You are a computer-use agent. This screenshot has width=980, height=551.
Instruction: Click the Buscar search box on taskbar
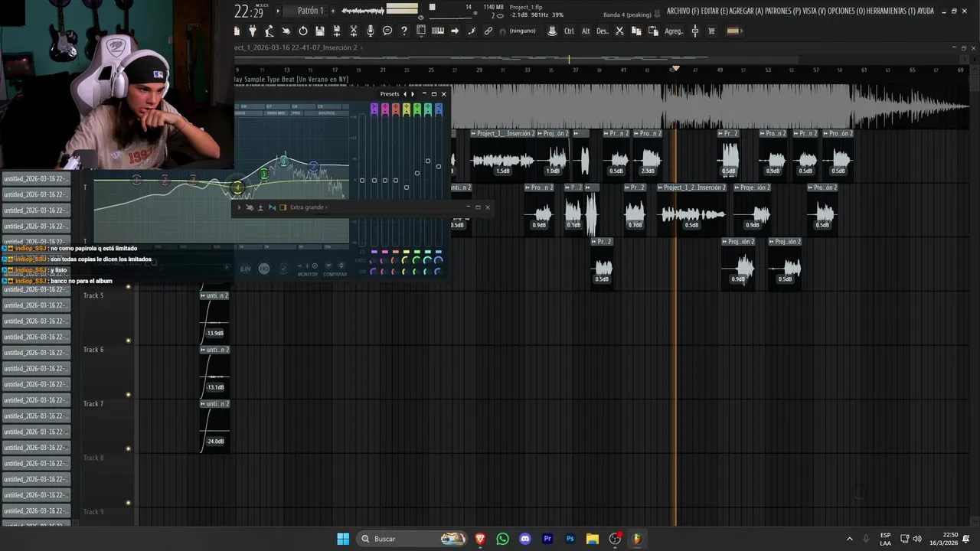click(x=412, y=539)
